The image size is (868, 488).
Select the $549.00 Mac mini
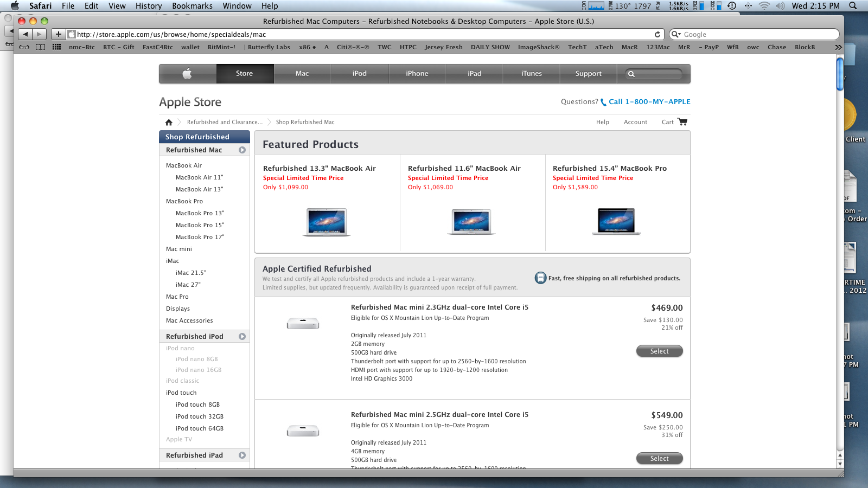click(x=659, y=459)
